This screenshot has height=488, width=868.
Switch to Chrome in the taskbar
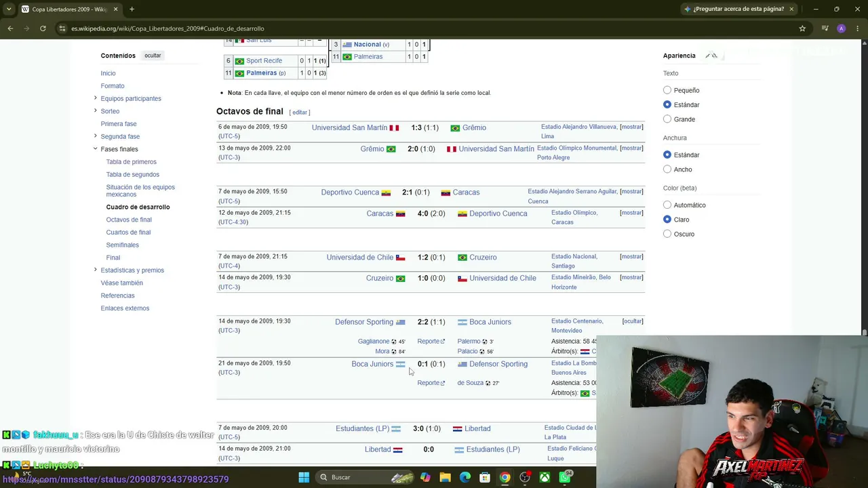pos(505,477)
